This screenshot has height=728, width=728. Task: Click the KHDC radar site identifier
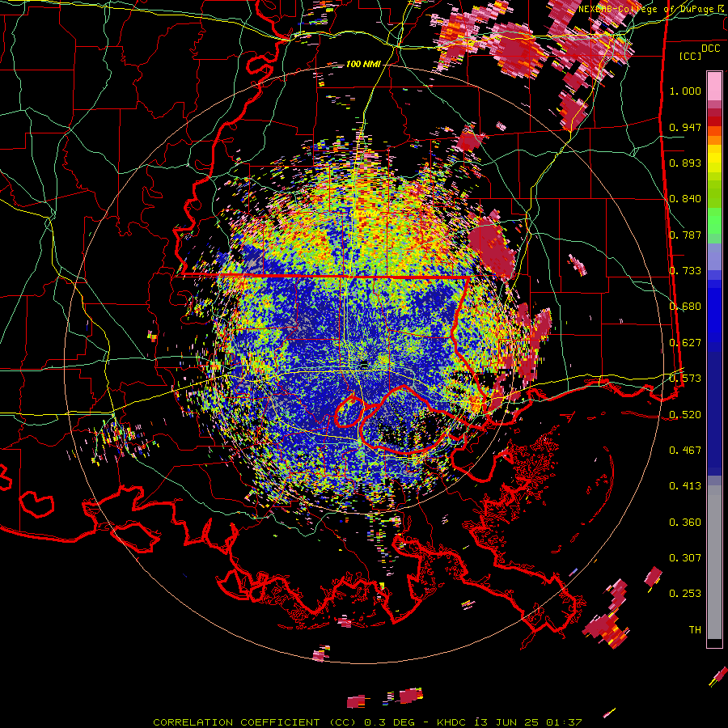[x=452, y=722]
